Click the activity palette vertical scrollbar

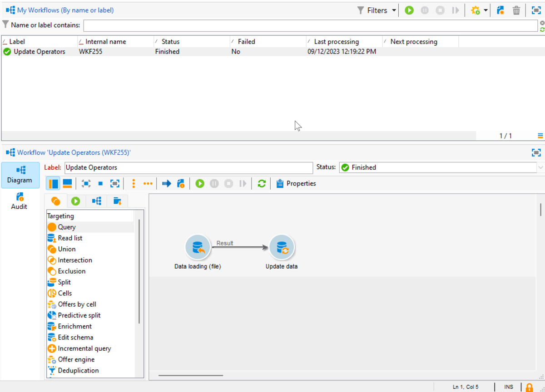[x=139, y=271]
